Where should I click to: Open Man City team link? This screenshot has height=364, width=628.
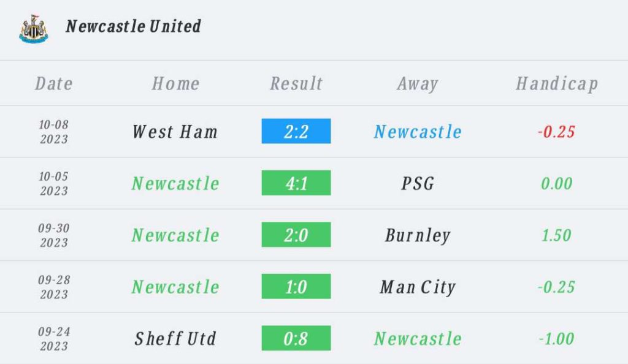click(x=418, y=287)
